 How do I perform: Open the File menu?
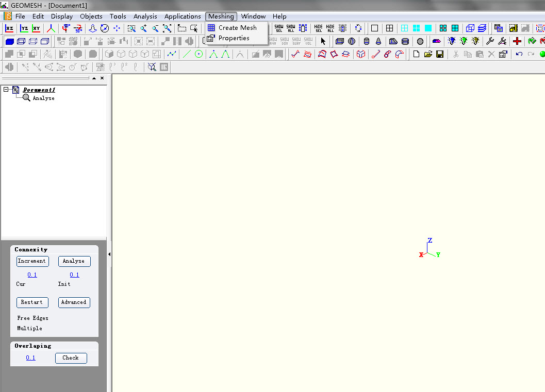(x=20, y=16)
